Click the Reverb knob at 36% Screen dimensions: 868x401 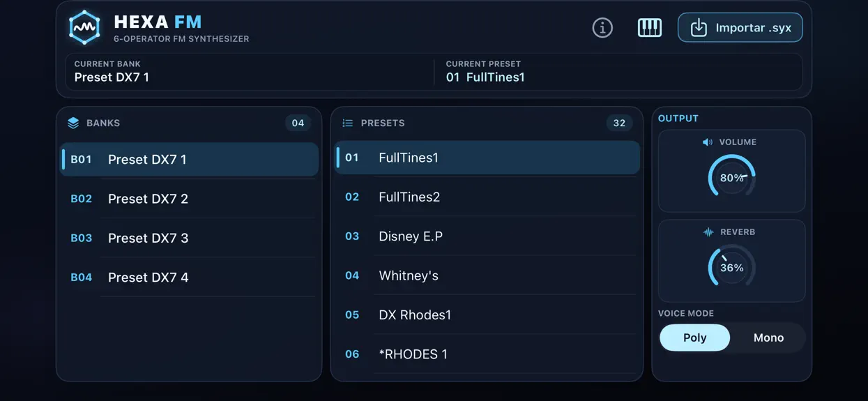click(732, 267)
